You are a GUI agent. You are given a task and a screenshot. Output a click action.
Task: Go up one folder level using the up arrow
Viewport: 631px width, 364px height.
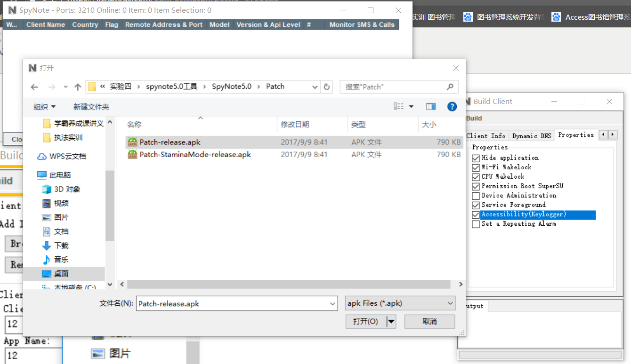(78, 87)
